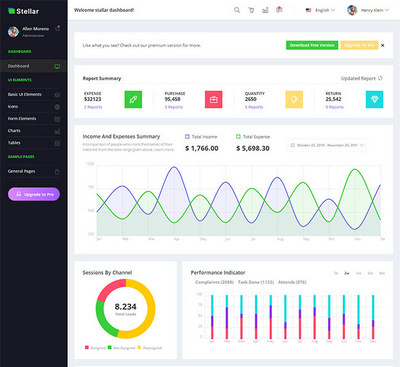
Task: Click the Sessions By Channel heading
Action: (x=107, y=273)
